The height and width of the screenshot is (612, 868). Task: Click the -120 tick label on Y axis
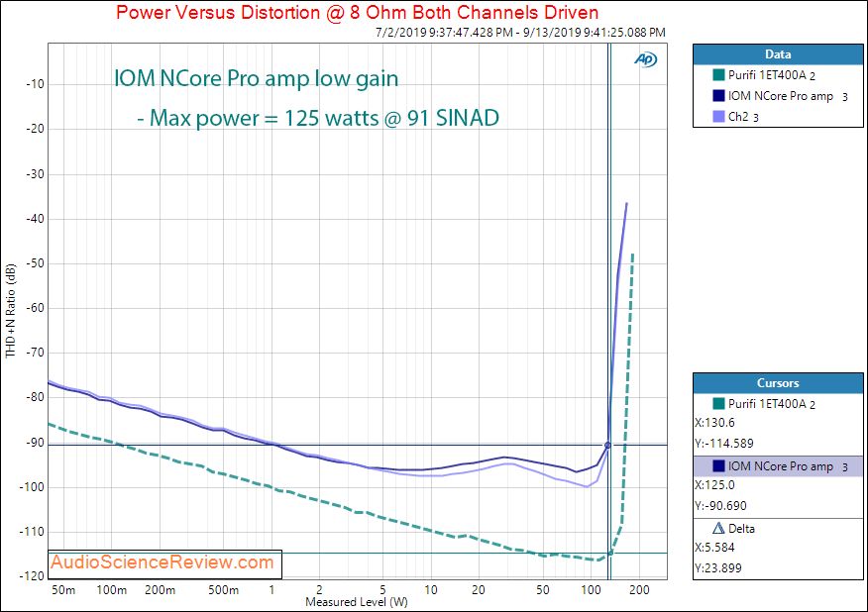tap(32, 576)
